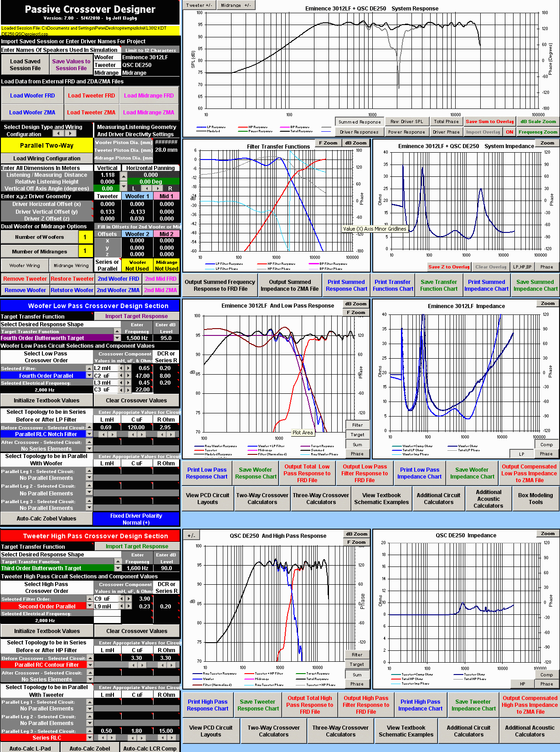Select previous woofer Target Transfer Function with up arrow
Image resolution: width=560 pixels, height=752 pixels.
[117, 331]
